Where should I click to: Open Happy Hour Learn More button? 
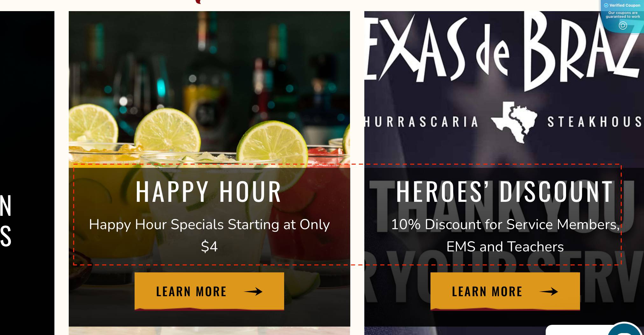[209, 291]
